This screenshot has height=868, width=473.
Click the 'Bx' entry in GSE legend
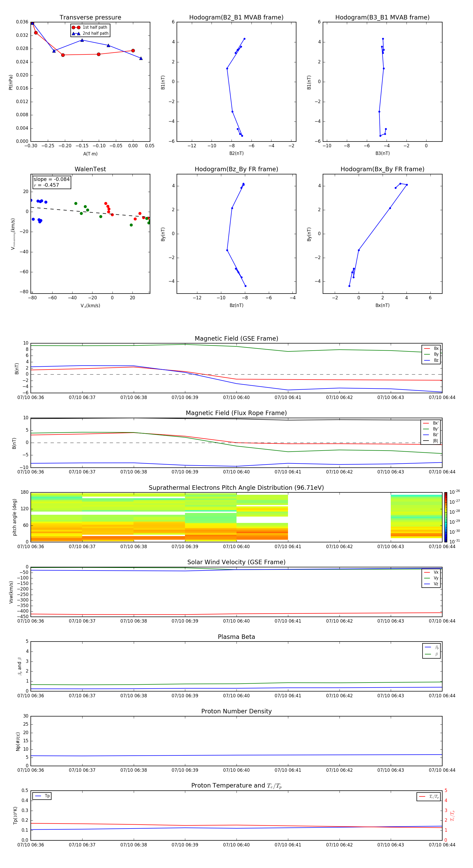[431, 349]
